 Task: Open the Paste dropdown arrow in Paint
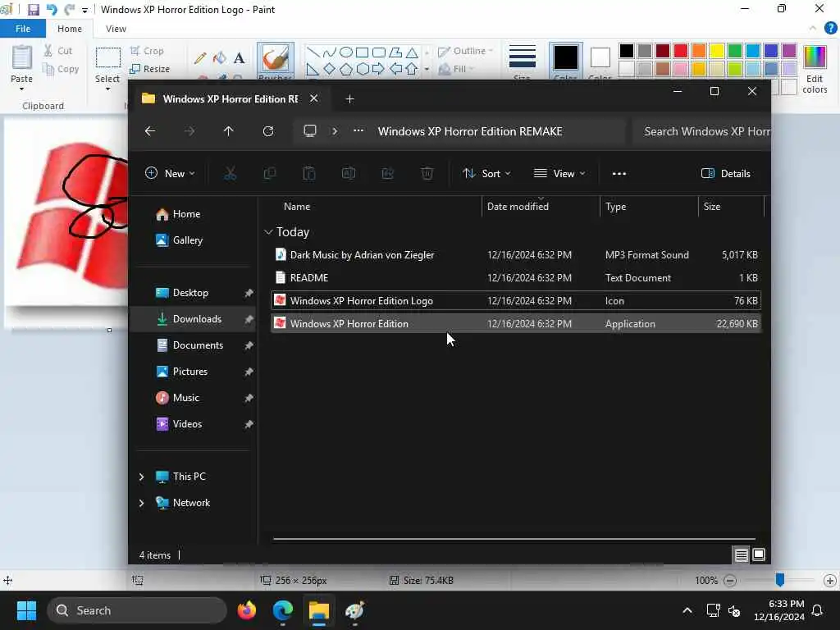21,89
